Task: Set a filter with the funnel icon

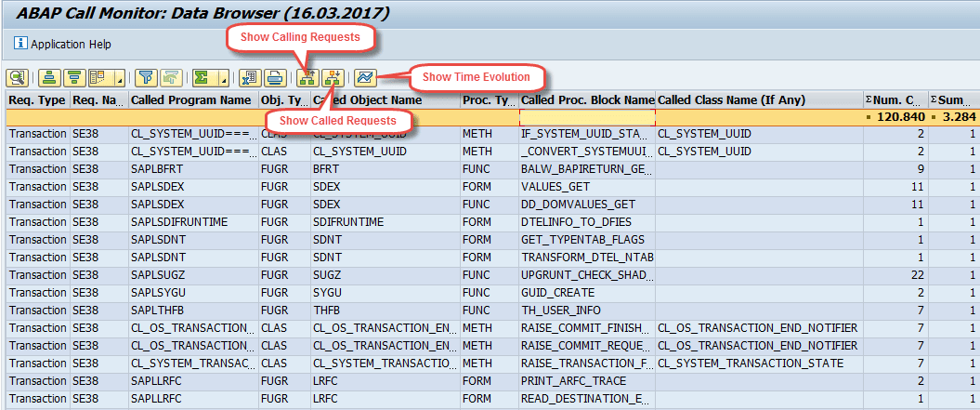Action: [145, 77]
